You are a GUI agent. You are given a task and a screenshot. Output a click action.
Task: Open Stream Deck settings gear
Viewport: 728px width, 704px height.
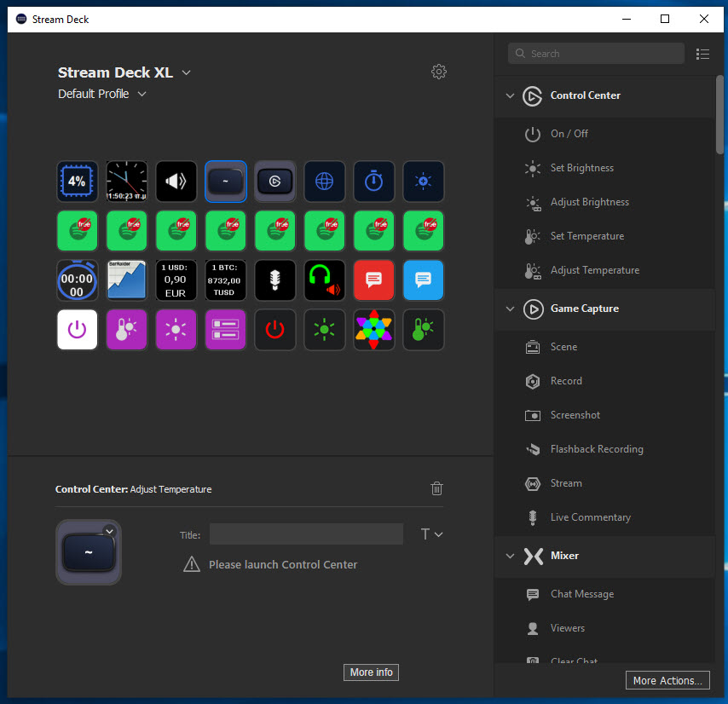[x=439, y=72]
